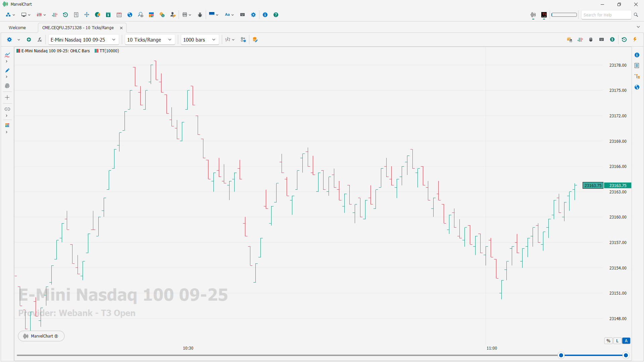Click the orange cart orders icon
The image size is (644, 362).
tap(569, 40)
